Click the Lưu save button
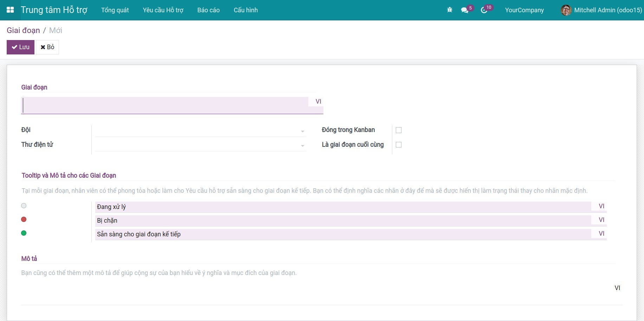This screenshot has width=644, height=321. coord(20,47)
